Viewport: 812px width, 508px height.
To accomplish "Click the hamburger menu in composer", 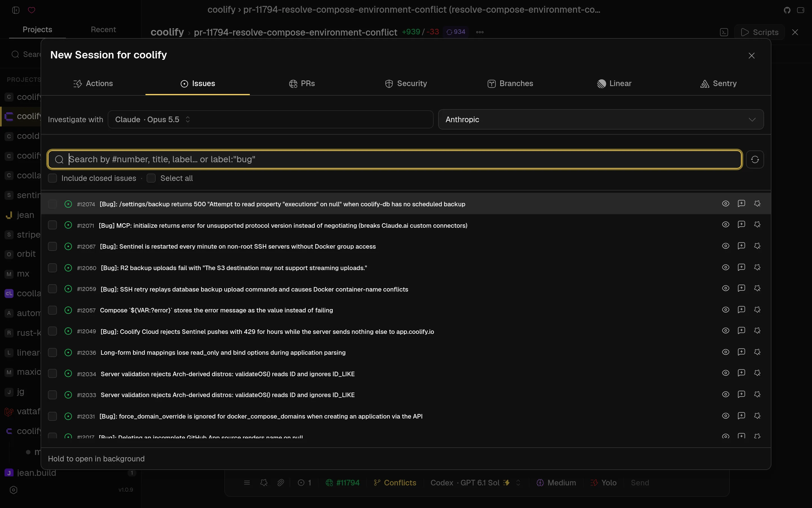I will pyautogui.click(x=247, y=483).
